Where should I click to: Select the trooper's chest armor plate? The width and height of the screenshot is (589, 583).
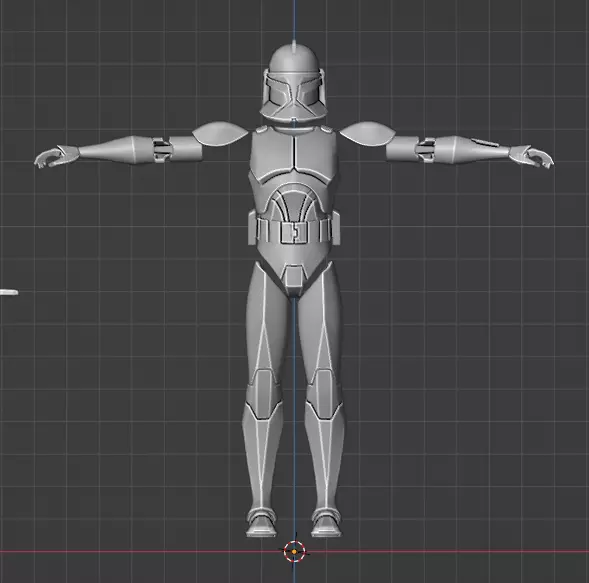(294, 155)
